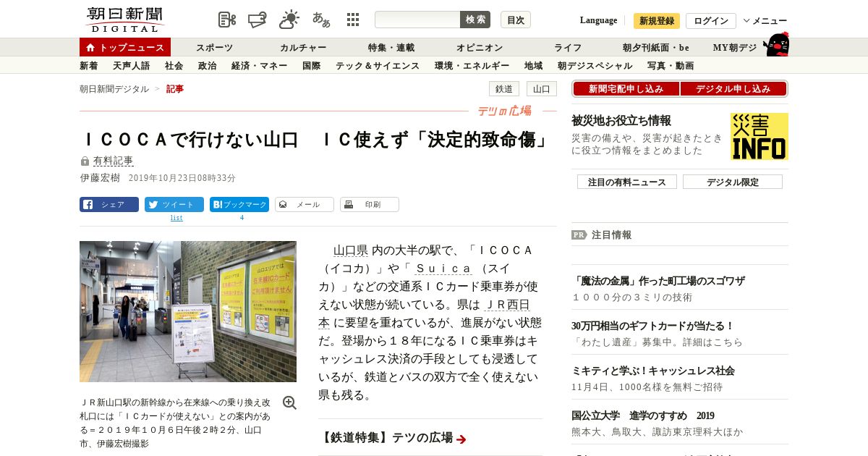Click the red arrow beside テツの広場
The height and width of the screenshot is (456, 868).
coord(461,439)
